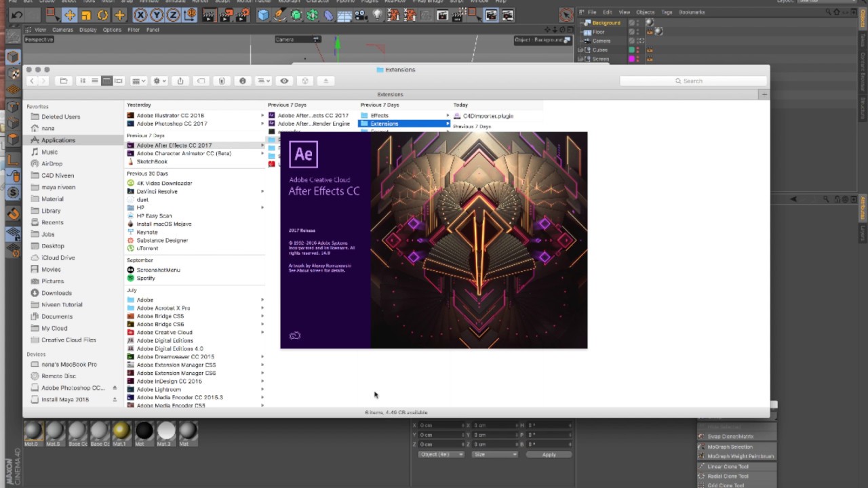Click Finder Get Info button
This screenshot has width=868, height=488.
click(243, 81)
